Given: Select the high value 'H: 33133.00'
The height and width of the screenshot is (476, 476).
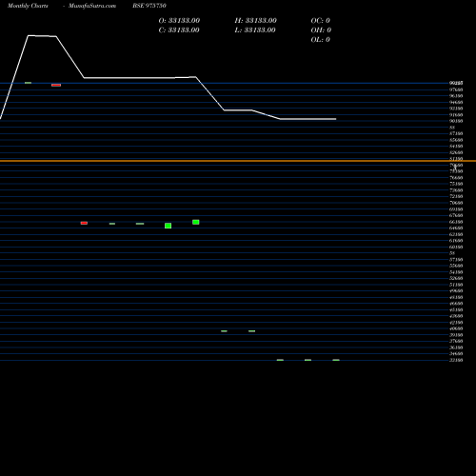Looking at the screenshot, I should (256, 21).
